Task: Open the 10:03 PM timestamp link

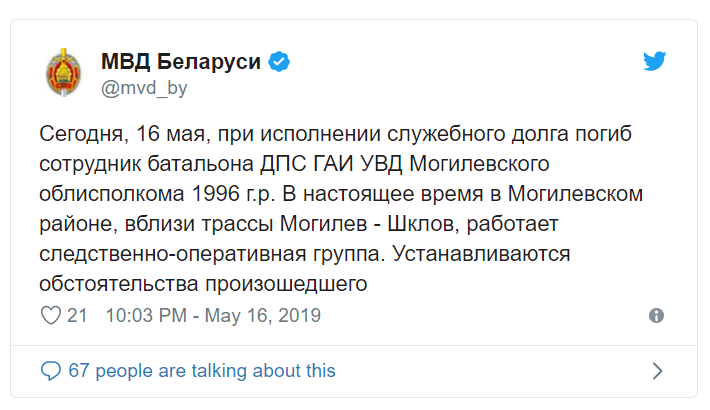Action: click(146, 315)
